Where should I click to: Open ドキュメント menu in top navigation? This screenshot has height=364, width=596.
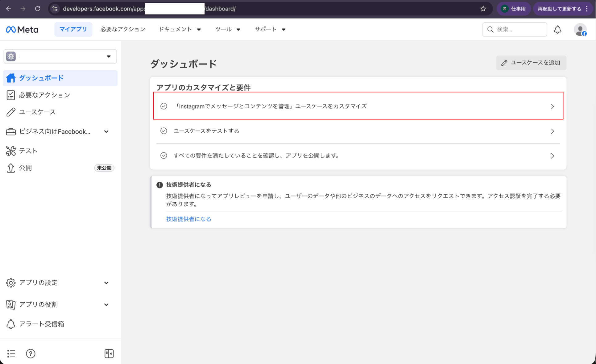(x=180, y=29)
